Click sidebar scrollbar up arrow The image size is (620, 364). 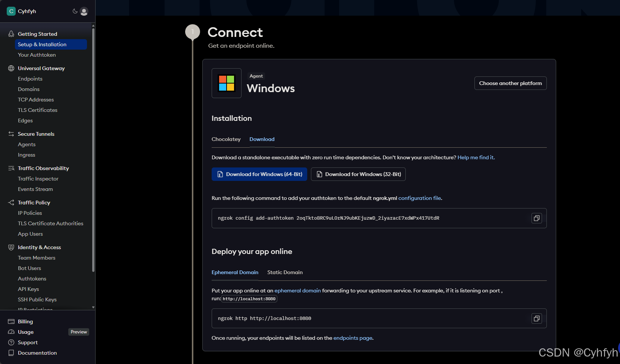[x=93, y=25]
